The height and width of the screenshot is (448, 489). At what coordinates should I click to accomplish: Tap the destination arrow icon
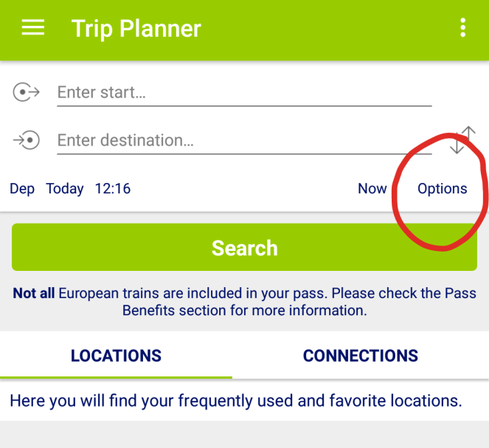click(x=27, y=140)
